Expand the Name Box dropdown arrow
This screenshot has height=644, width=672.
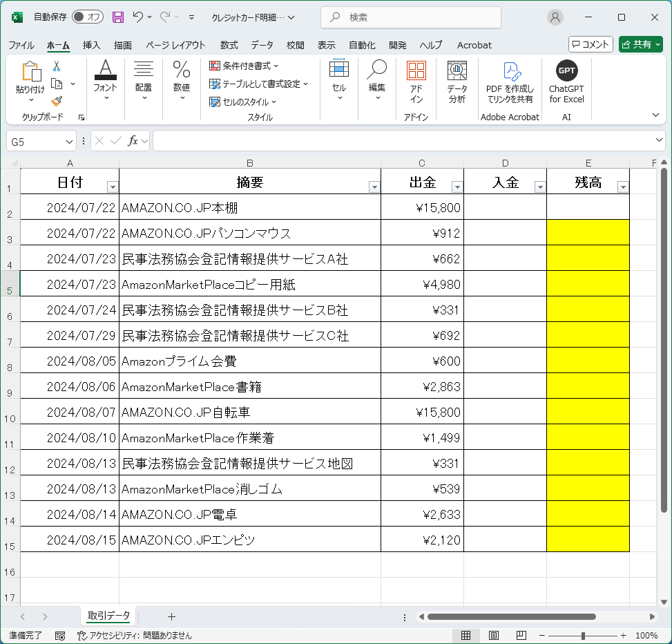tap(69, 142)
